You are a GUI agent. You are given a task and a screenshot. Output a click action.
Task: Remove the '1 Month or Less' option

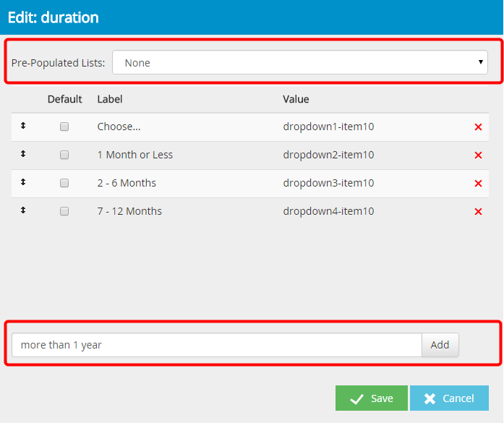tap(478, 155)
